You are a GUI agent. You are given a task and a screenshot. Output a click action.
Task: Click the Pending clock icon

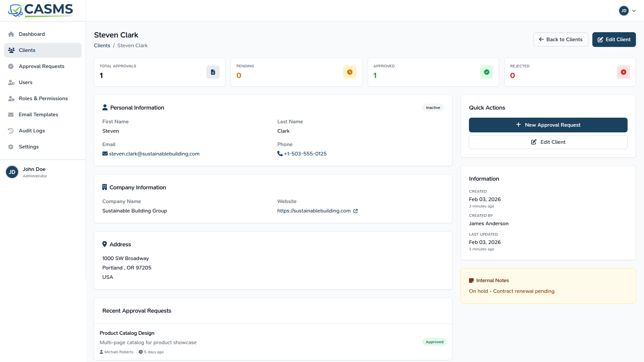coord(350,72)
